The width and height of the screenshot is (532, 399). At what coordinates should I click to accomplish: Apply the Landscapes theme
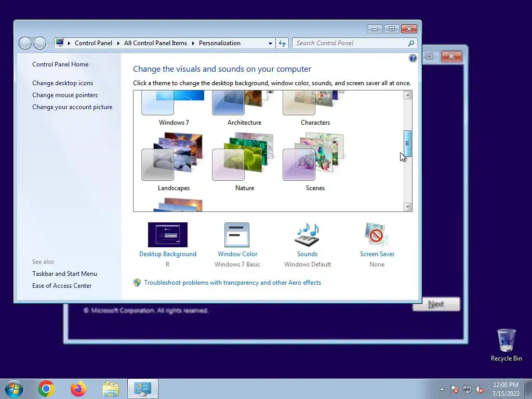[174, 162]
